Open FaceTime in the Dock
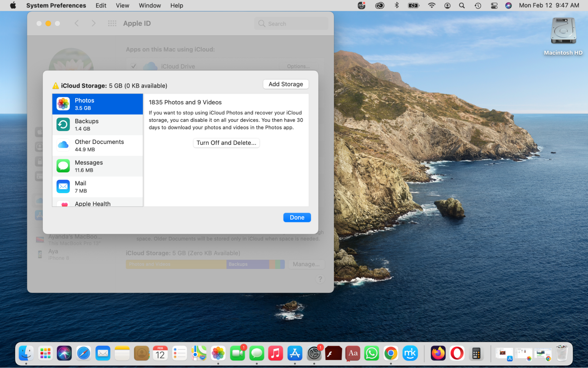Screen dimensions: 588x368 [x=237, y=353]
